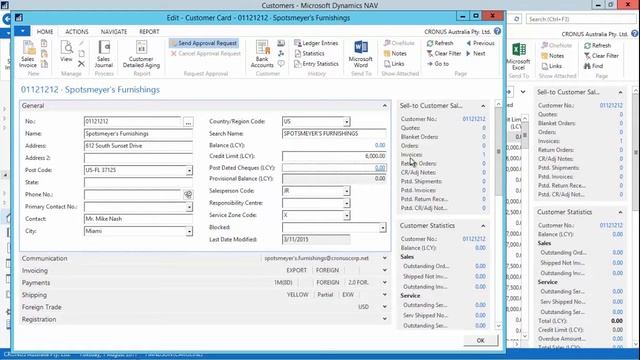
Task: Click Go to in Page group
Action: point(438,64)
